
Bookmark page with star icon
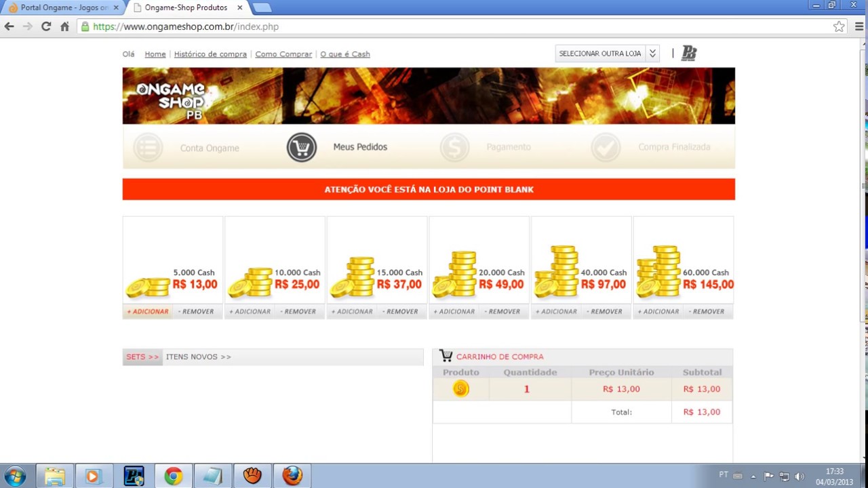(839, 26)
